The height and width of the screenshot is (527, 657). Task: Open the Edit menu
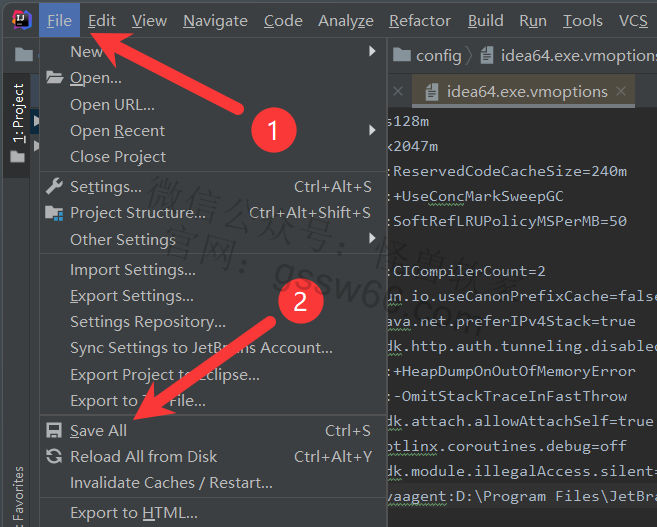click(x=101, y=20)
